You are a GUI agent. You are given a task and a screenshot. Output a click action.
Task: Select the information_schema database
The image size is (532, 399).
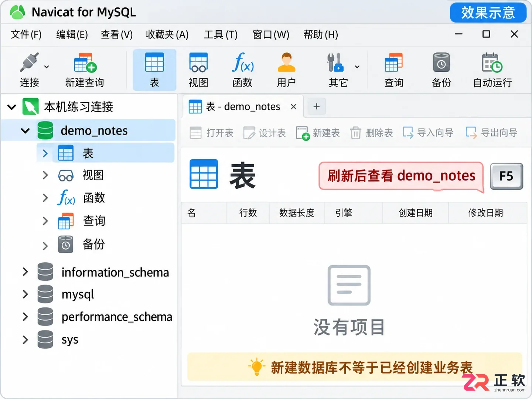coord(115,273)
